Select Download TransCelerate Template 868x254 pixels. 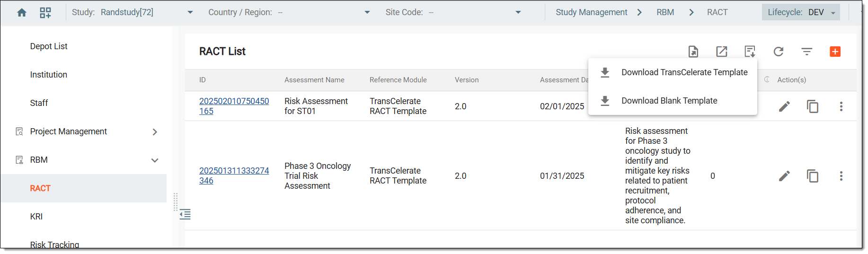673,72
